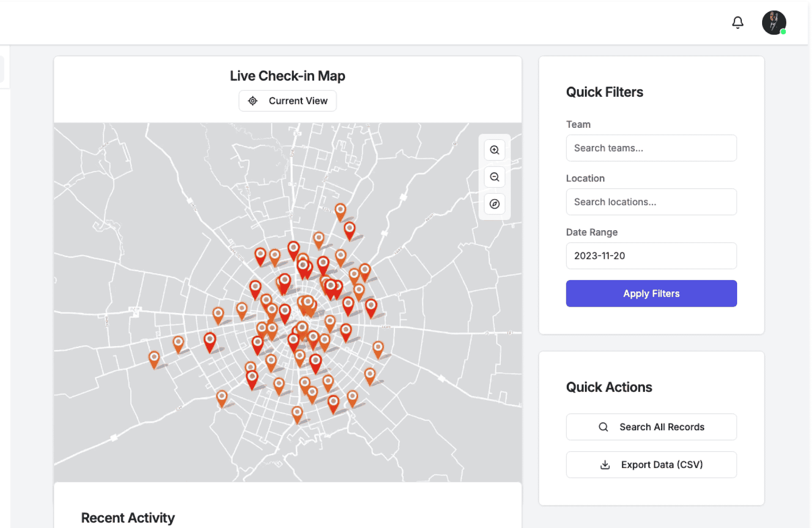Click the download icon in Export Data
812x528 pixels.
605,465
